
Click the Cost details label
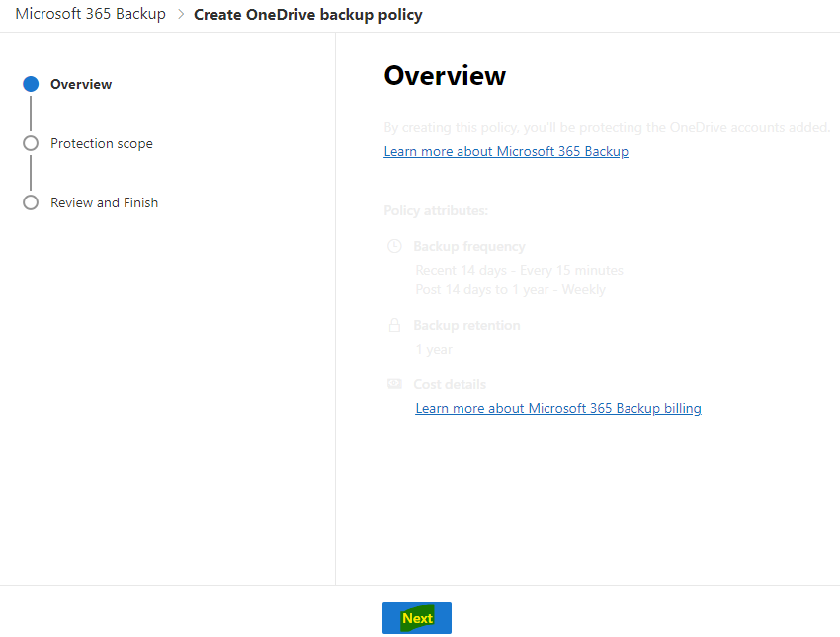(450, 384)
